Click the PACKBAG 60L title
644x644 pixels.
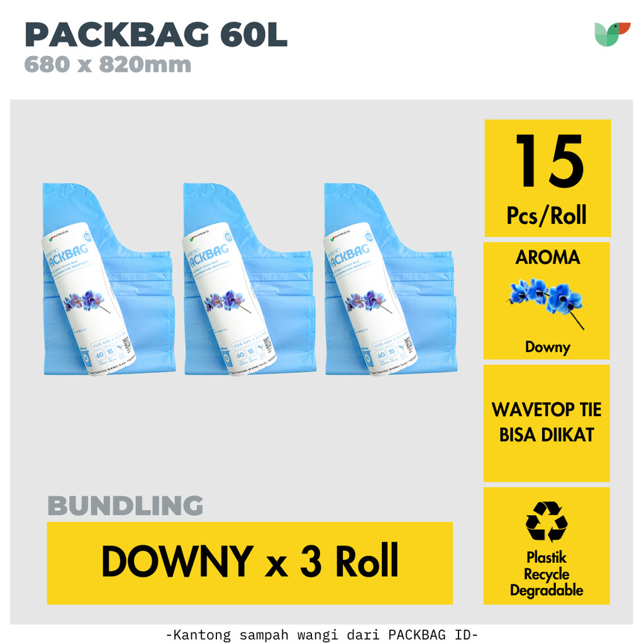click(156, 35)
